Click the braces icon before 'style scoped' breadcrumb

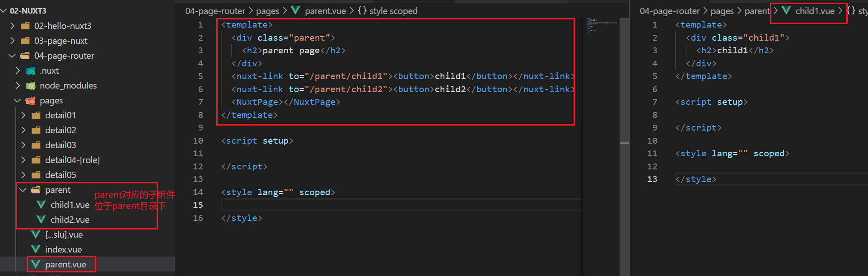362,10
